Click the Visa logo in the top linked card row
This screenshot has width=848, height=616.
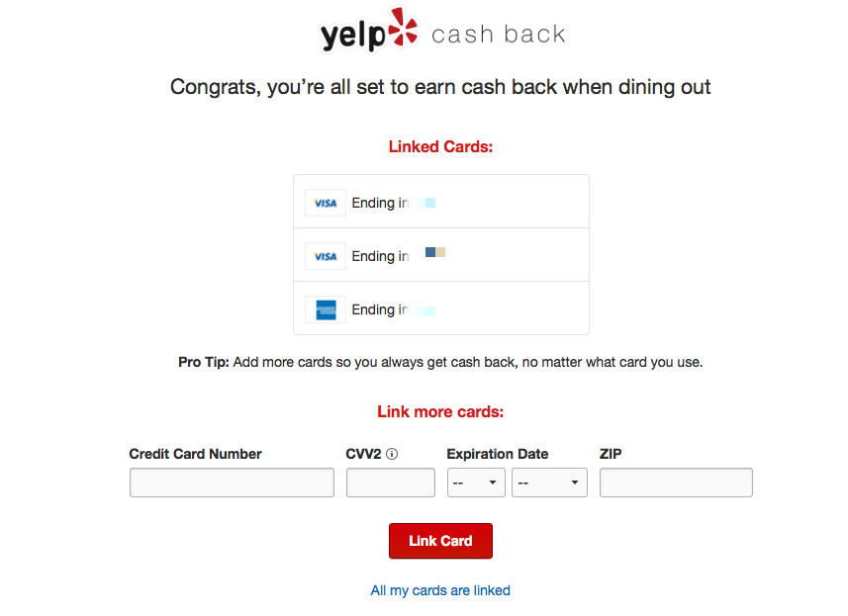[x=326, y=203]
